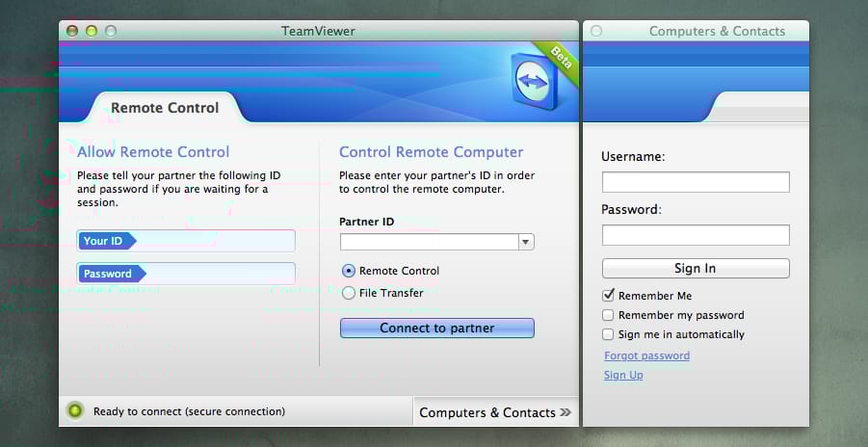Click the 'Control Remote Computer' heading
This screenshot has height=447, width=868.
coord(432,152)
